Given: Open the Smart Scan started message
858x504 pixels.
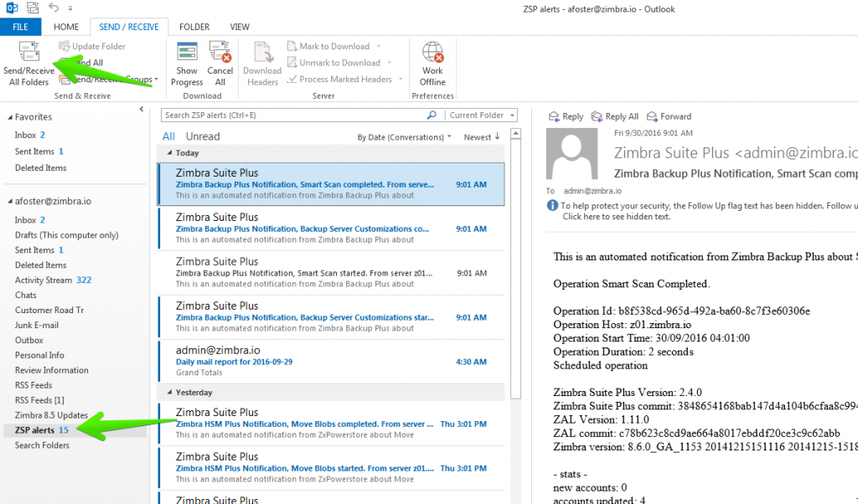Looking at the screenshot, I should pos(332,273).
